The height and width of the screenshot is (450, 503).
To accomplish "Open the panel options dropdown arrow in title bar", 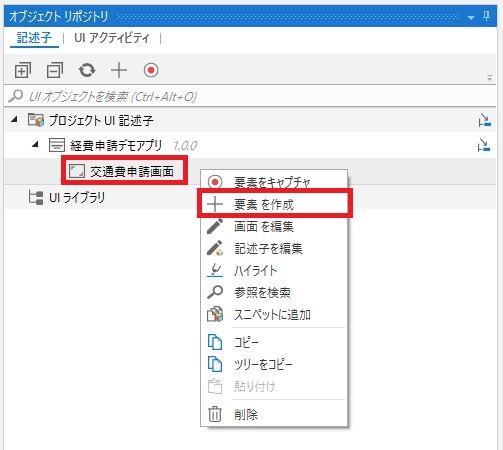I will [x=471, y=17].
